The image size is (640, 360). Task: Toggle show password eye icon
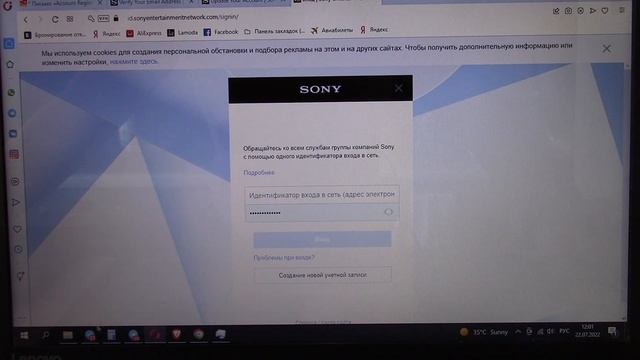pos(388,212)
